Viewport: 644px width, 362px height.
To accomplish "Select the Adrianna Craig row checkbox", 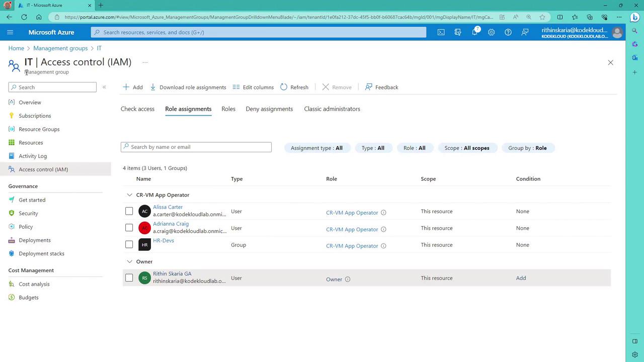I will click(129, 228).
